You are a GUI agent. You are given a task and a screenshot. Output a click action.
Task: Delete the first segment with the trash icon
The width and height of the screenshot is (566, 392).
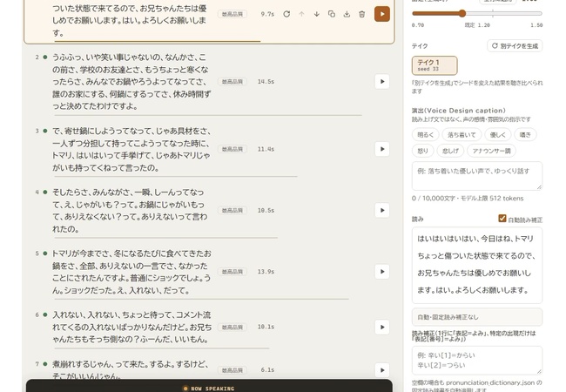click(362, 14)
